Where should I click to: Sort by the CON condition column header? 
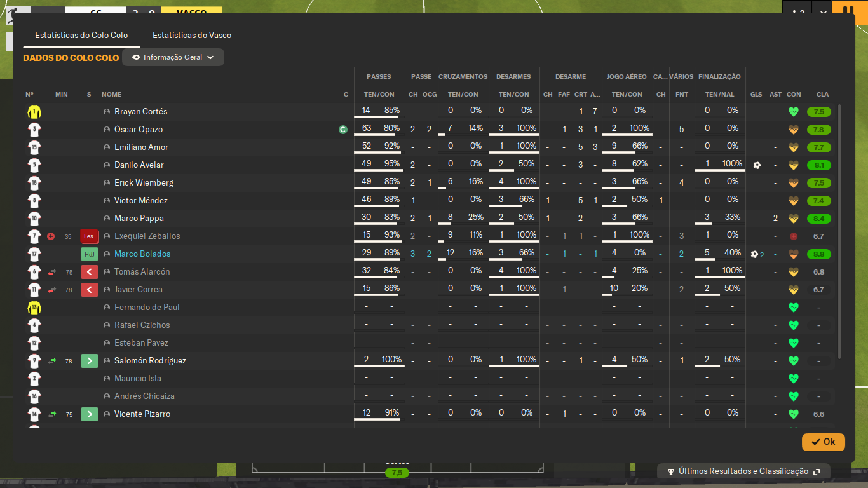click(x=794, y=95)
